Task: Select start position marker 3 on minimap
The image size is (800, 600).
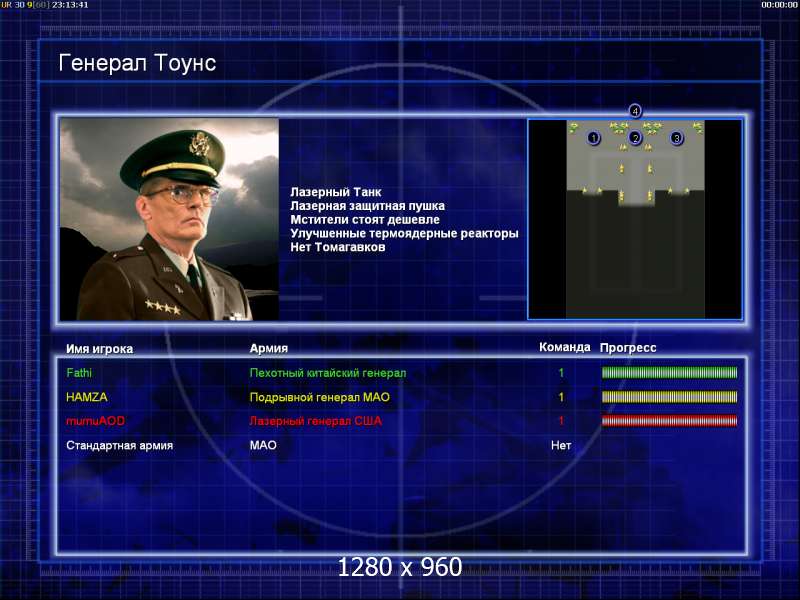Action: click(x=677, y=138)
